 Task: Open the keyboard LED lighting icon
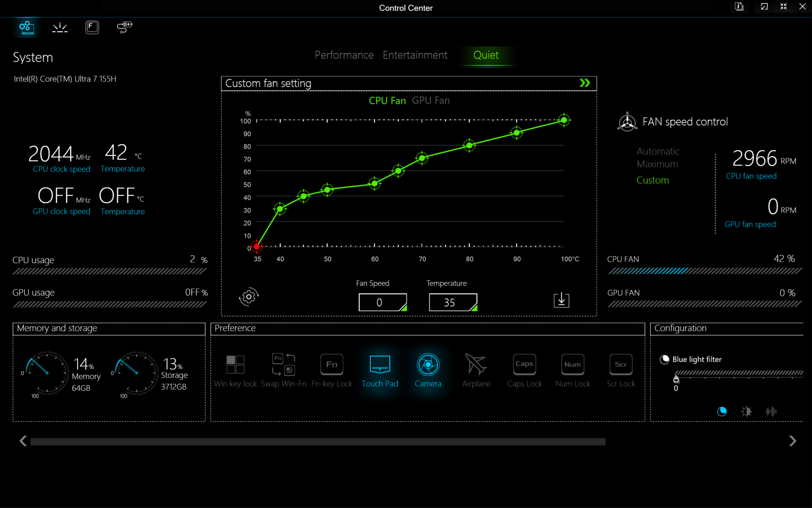tap(60, 28)
